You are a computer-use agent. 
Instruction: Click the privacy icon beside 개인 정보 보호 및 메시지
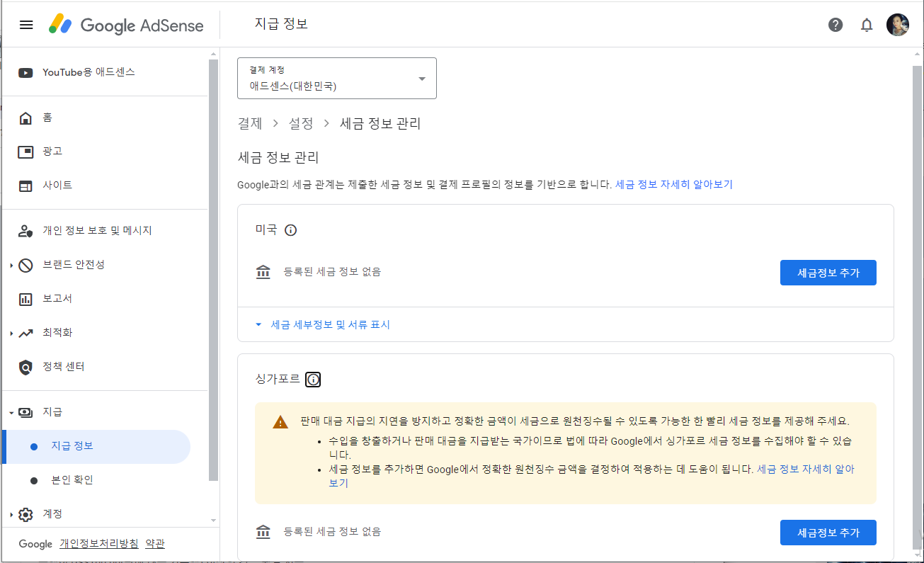point(25,231)
